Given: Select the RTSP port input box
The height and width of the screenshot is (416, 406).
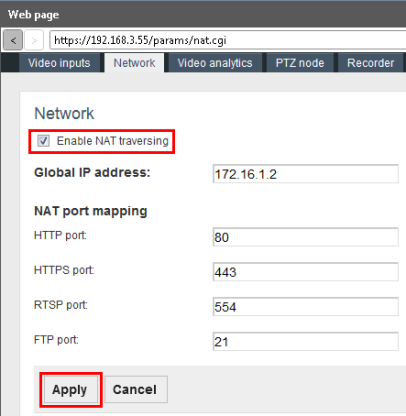Looking at the screenshot, I should click(305, 306).
